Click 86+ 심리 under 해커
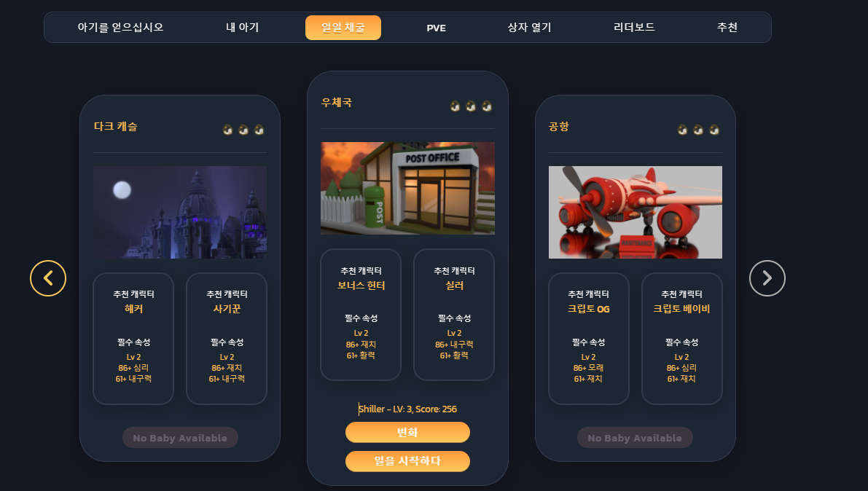Screen dimensions: 868x491 [133, 368]
